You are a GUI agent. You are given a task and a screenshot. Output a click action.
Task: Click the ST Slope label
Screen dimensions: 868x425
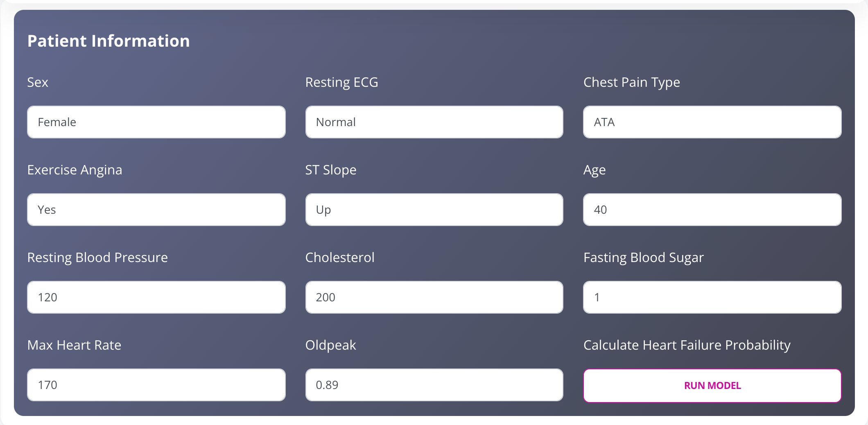pos(331,170)
